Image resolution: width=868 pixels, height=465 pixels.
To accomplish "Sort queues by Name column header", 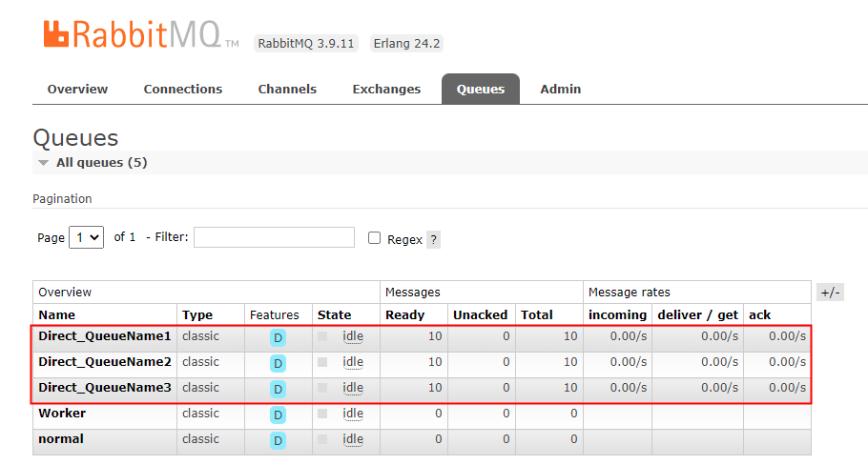I will point(57,314).
